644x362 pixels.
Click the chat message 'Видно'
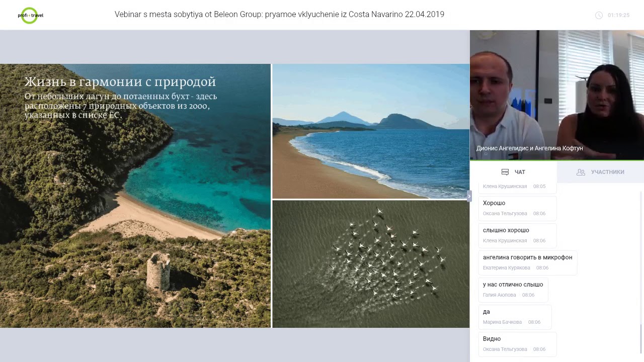[x=517, y=343]
